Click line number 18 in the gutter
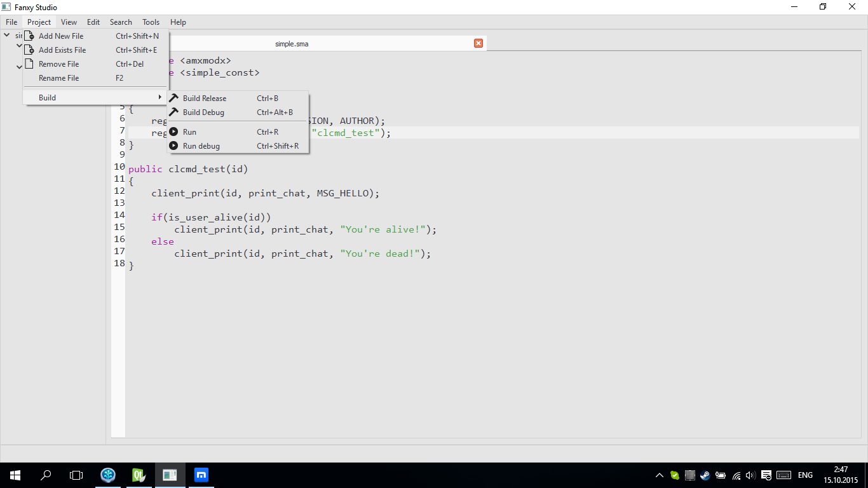The width and height of the screenshot is (868, 488). coord(119,263)
